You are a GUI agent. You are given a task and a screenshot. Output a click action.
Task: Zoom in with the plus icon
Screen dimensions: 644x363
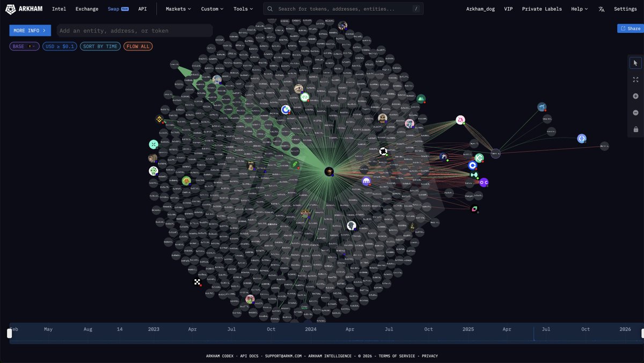coord(635,96)
